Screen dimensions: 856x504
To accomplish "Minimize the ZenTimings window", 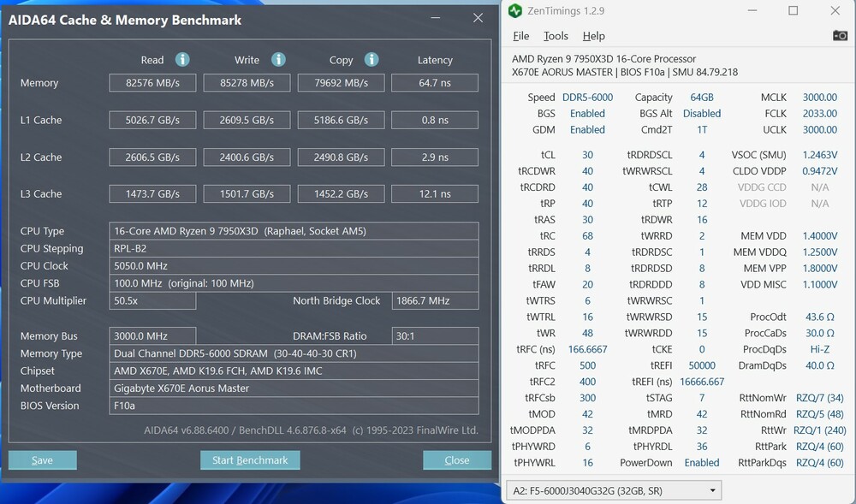I will (752, 11).
